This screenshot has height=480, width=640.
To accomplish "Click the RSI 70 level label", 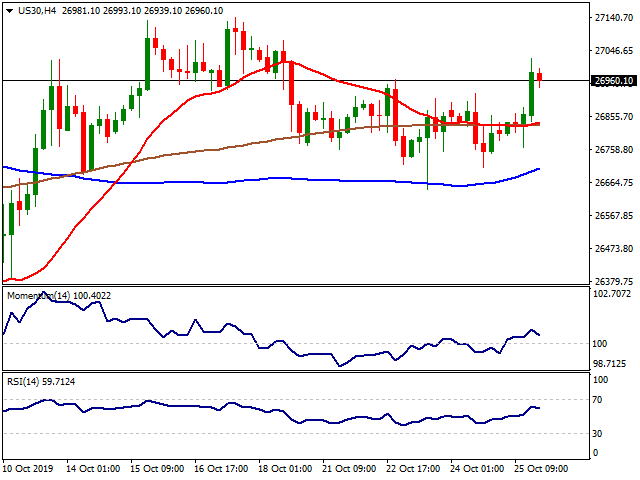I will click(x=597, y=400).
